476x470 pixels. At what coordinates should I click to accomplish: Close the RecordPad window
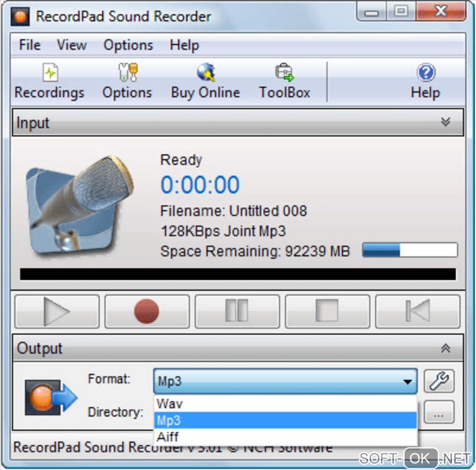[441, 12]
